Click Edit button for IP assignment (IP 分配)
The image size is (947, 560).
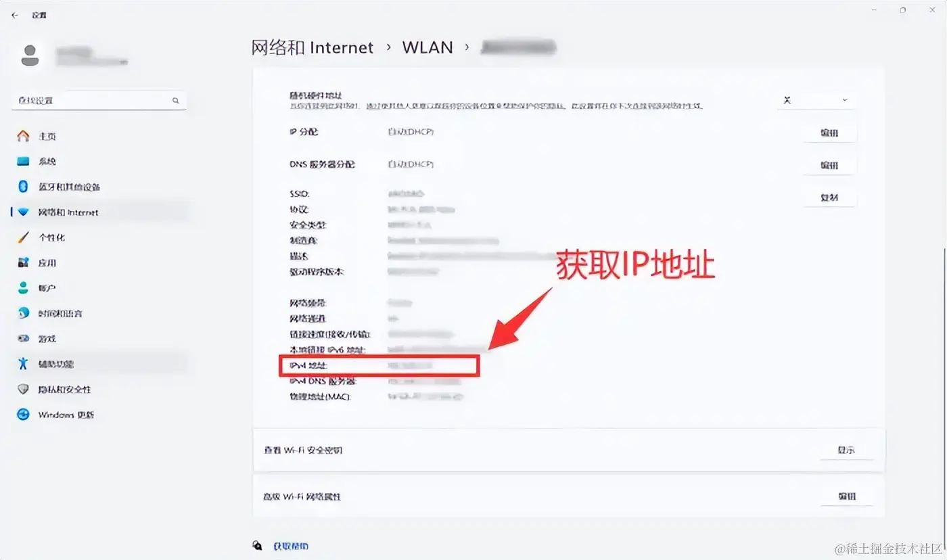[829, 133]
